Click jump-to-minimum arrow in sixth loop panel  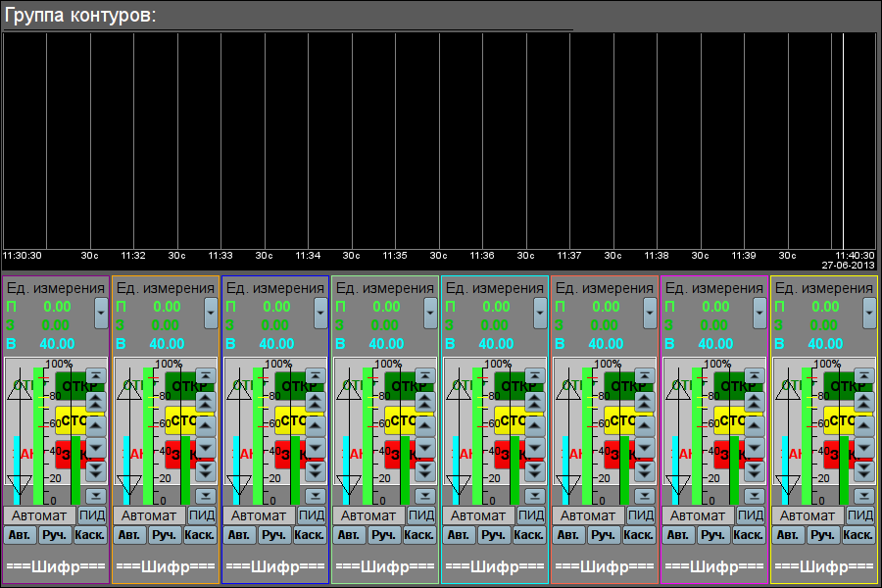644,496
